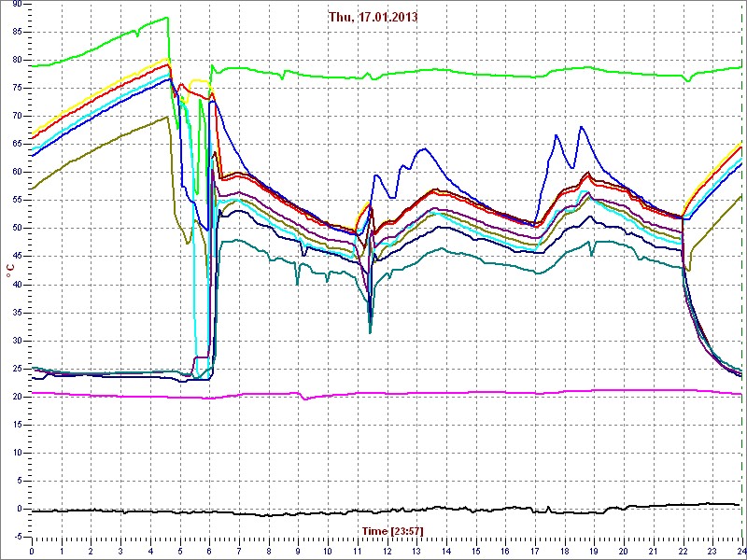This screenshot has width=747, height=560.
Task: Click the chart date title 'Thu, 17.01.2013'
Action: (373, 17)
